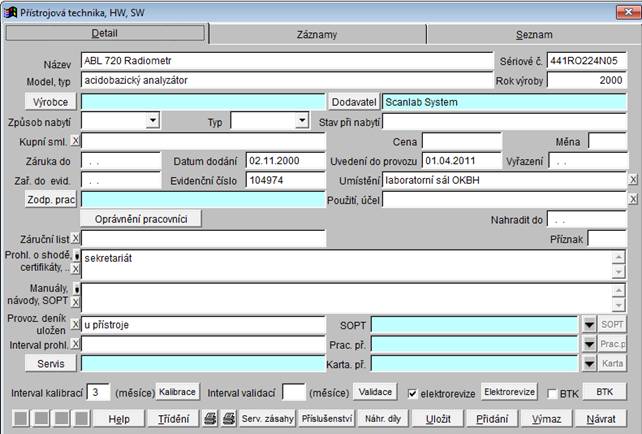Clear the Umístění field with its X icon

pos(632,180)
